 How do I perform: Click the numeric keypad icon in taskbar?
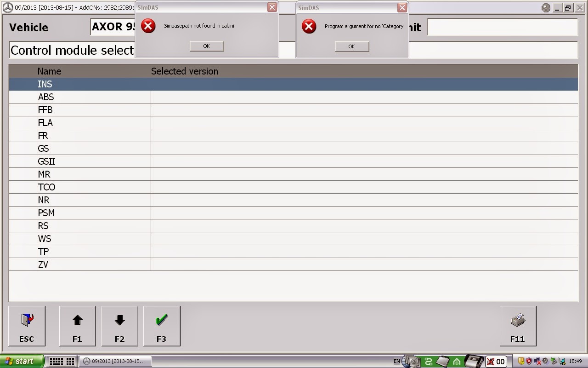70,361
